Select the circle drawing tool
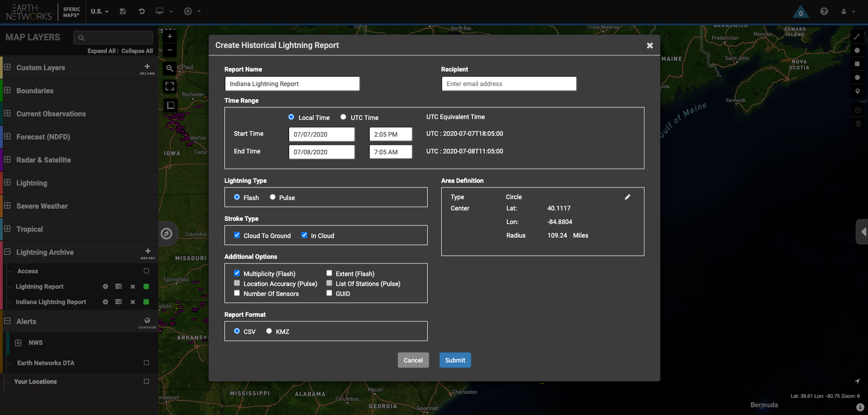This screenshot has height=415, width=868. click(857, 78)
